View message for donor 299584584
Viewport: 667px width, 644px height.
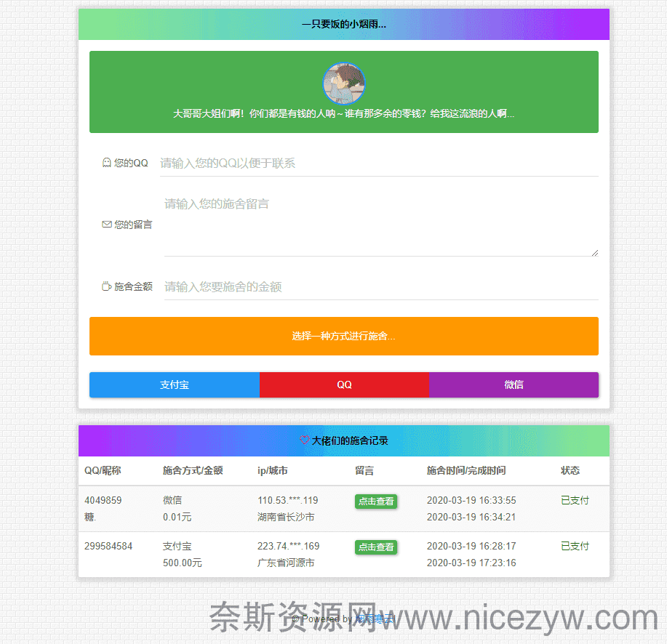pos(376,547)
